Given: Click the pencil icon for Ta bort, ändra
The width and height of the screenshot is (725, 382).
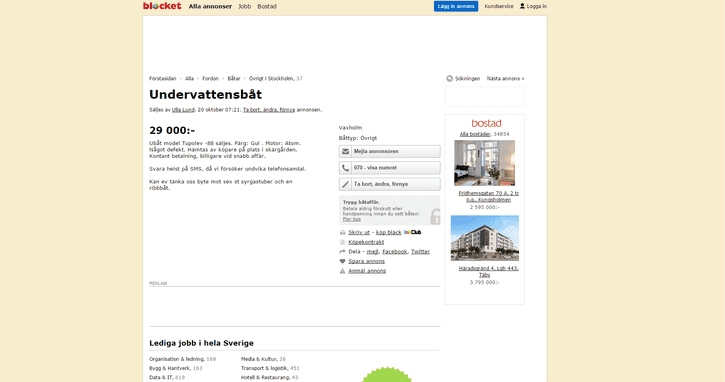Looking at the screenshot, I should click(x=345, y=184).
